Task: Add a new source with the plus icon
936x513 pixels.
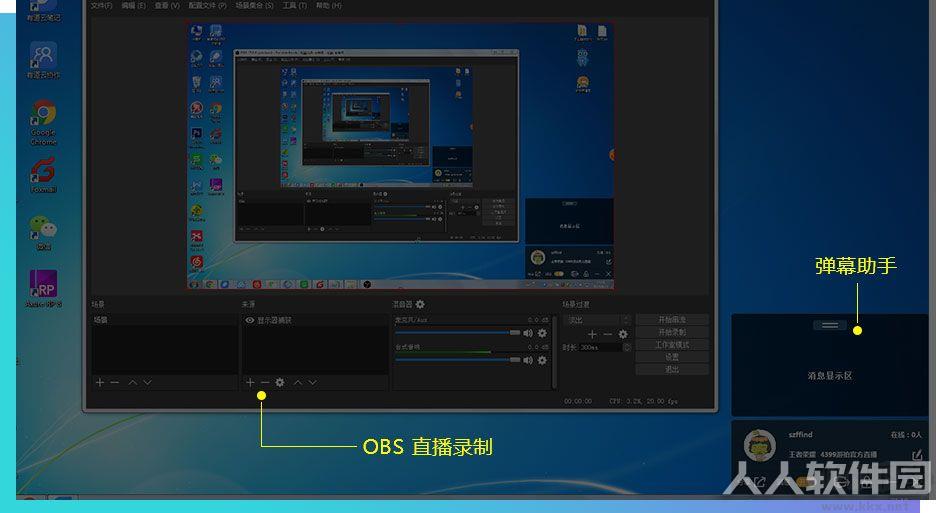Action: coord(250,382)
